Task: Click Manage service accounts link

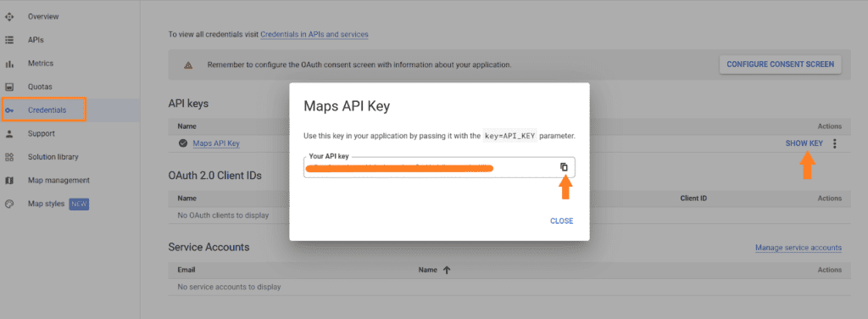Action: (798, 248)
